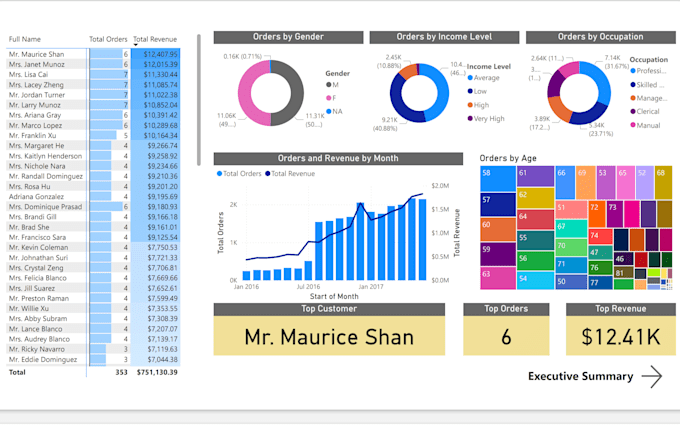The image size is (680, 425).
Task: Select the Clerical occupation legend dot
Action: click(x=633, y=111)
